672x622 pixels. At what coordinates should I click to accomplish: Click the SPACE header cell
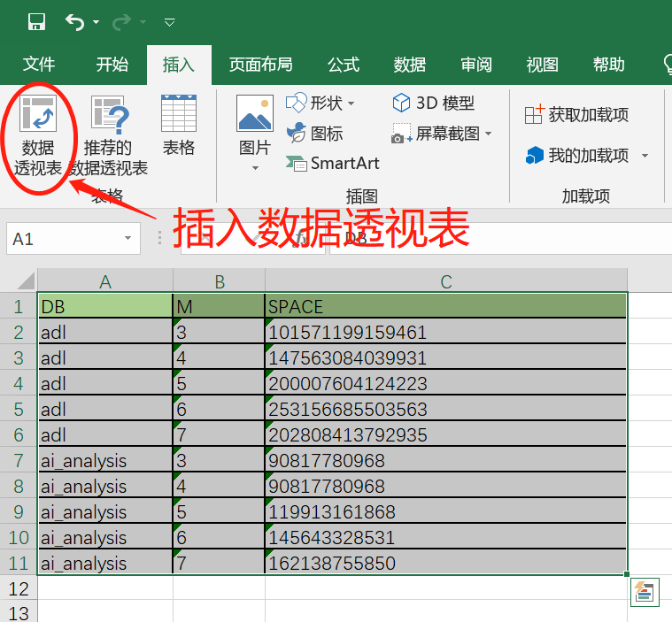tap(446, 306)
